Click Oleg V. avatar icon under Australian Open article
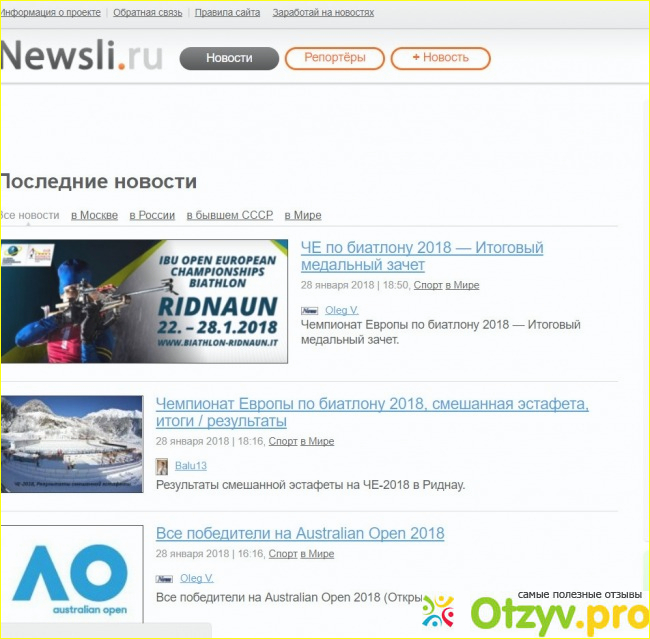The height and width of the screenshot is (639, 650). tap(164, 579)
